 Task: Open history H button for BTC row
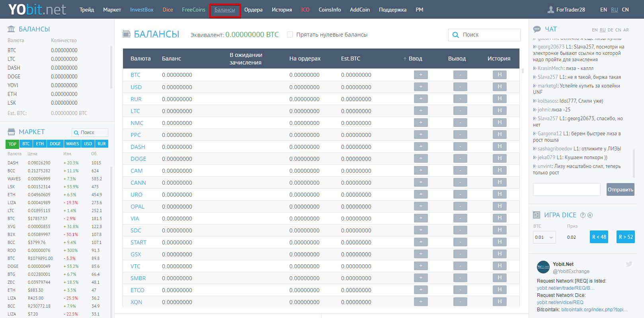[500, 75]
